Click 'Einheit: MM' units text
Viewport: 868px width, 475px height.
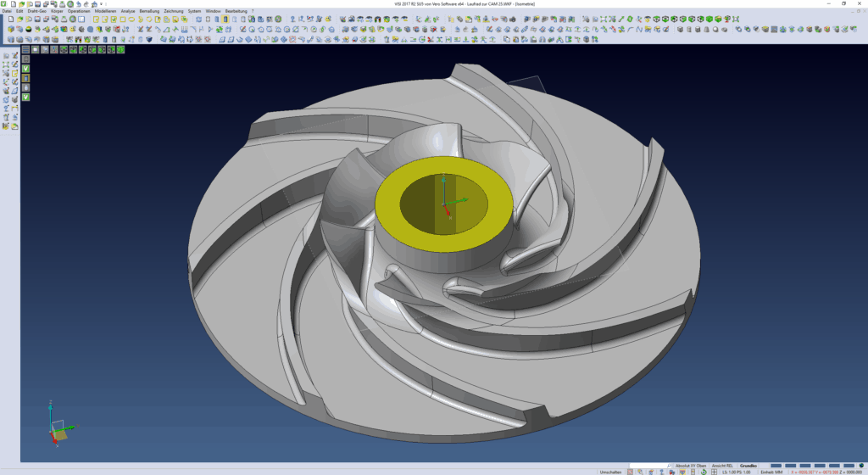[x=771, y=472]
